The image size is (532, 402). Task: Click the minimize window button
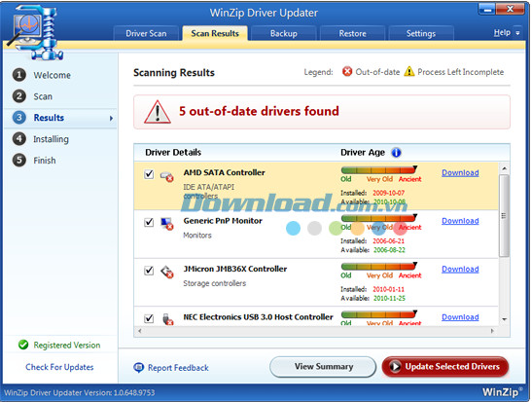[x=487, y=9]
